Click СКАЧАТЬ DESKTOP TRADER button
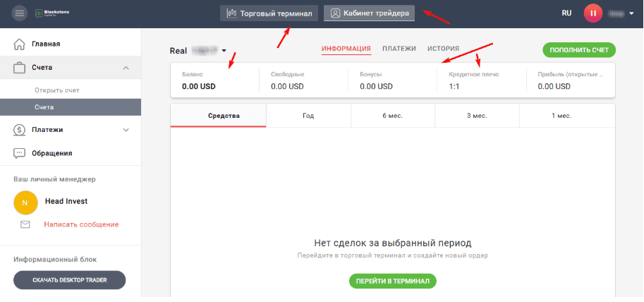Image resolution: width=644 pixels, height=302 pixels. click(69, 280)
